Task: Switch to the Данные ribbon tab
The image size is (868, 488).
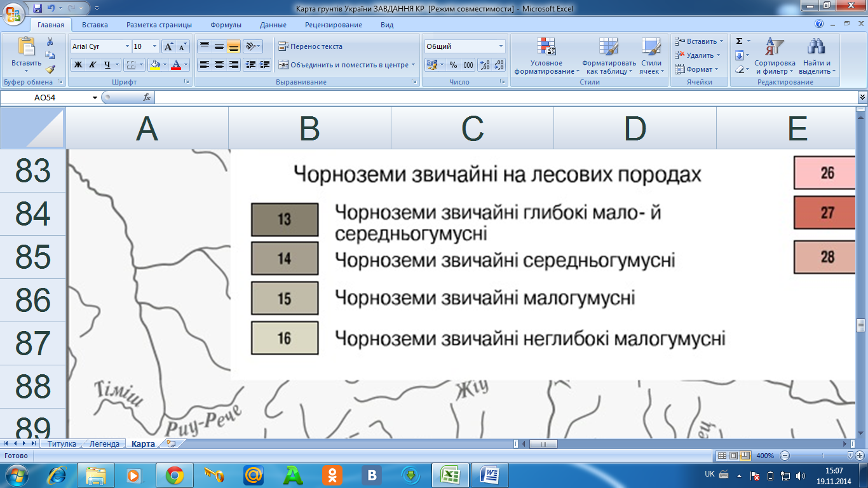Action: [x=273, y=25]
